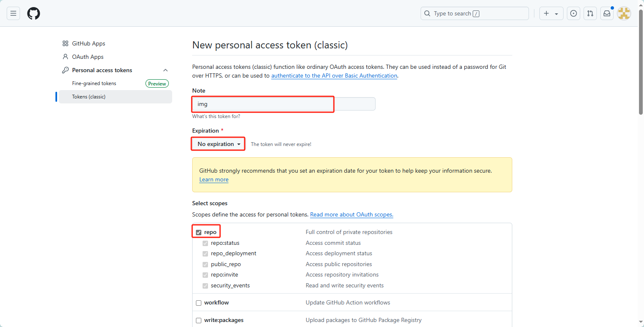Click text Upload packages to GitHub Package Registry
Screen dimensions: 644x327
364,320
